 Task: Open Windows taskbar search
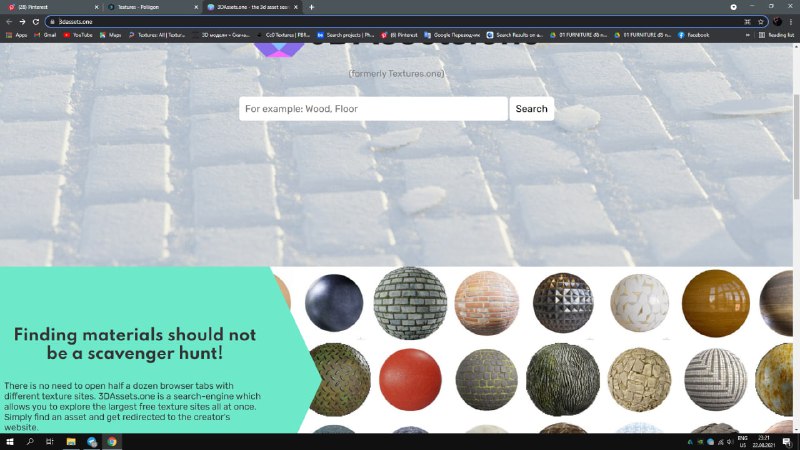click(30, 442)
